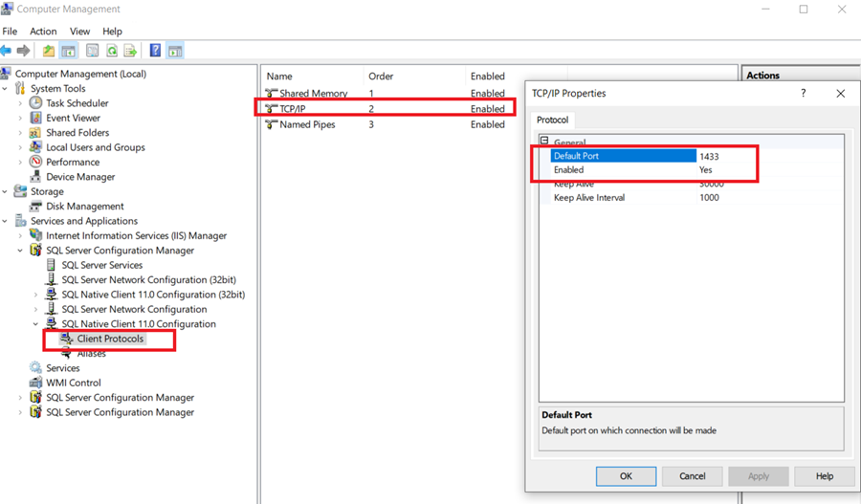This screenshot has height=504, width=861.
Task: Click the Help button in TCP/IP Properties
Action: tap(825, 476)
